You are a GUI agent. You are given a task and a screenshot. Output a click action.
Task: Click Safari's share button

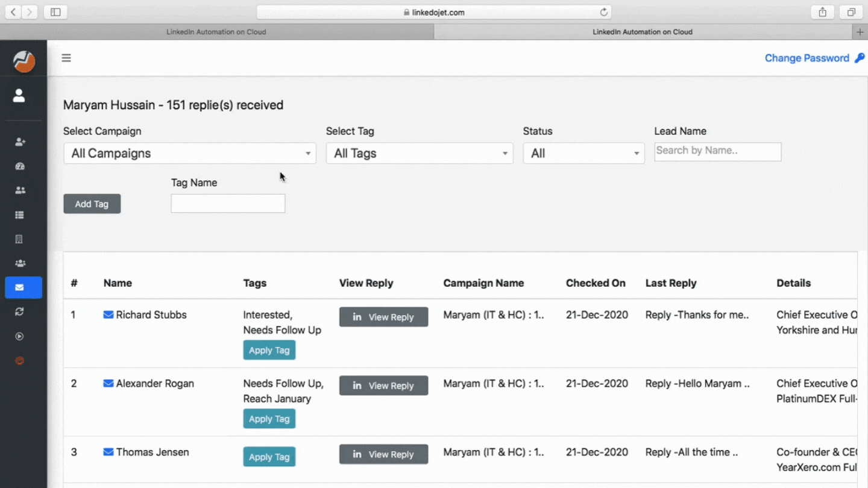tap(822, 12)
